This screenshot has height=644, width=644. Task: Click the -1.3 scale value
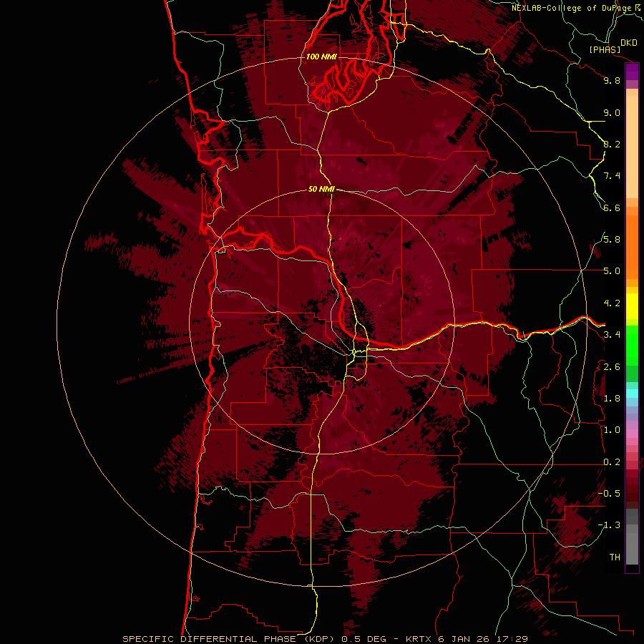pos(609,525)
